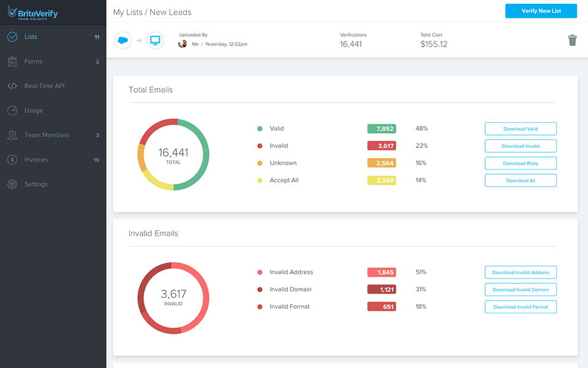
Task: Click the Team Members count badge 3
Action: 97,135
